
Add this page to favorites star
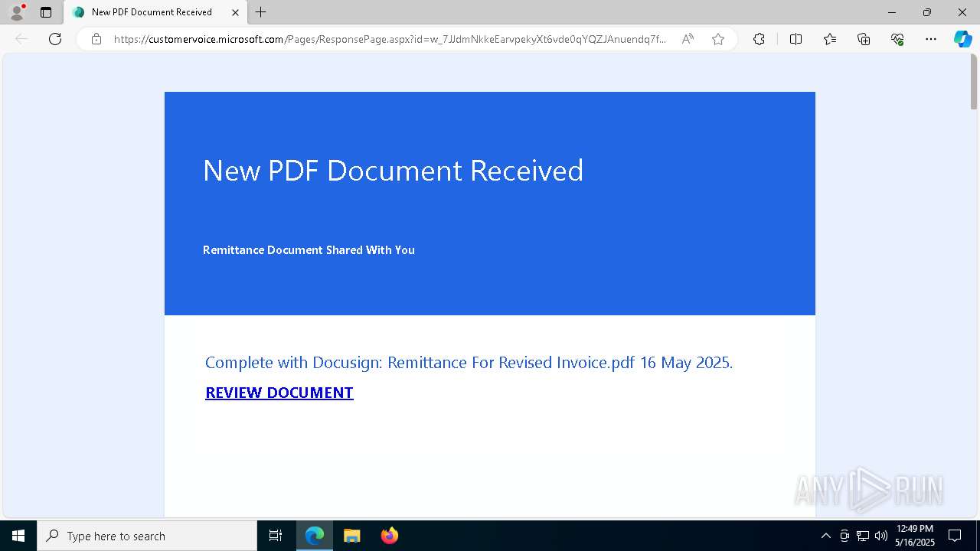pos(718,39)
